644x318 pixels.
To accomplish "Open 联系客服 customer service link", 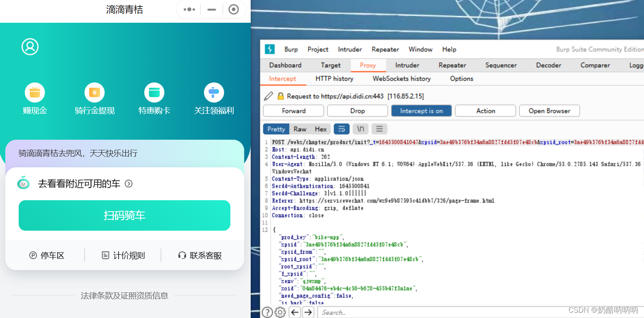I will coord(200,255).
